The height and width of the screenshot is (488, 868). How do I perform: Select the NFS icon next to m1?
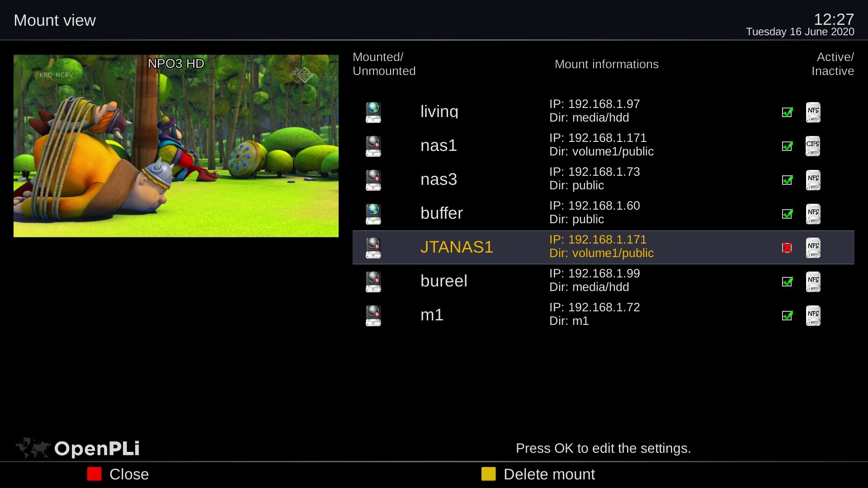tap(812, 315)
